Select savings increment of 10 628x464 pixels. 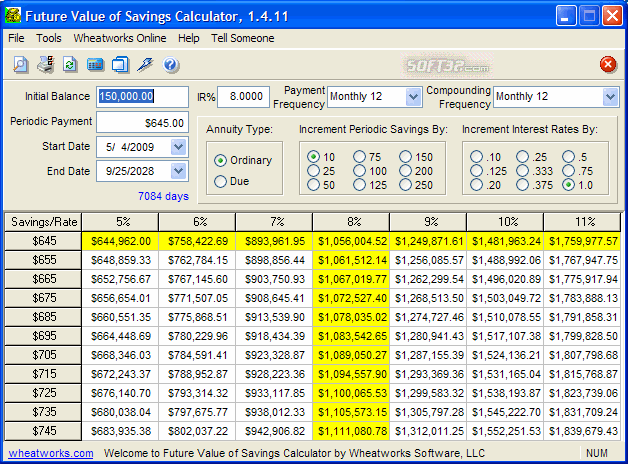coord(321,157)
